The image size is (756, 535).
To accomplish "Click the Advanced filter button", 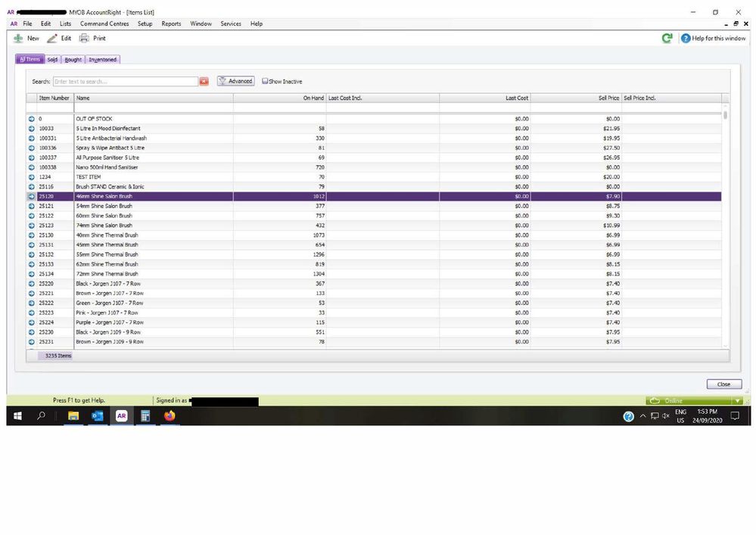I will pos(236,82).
